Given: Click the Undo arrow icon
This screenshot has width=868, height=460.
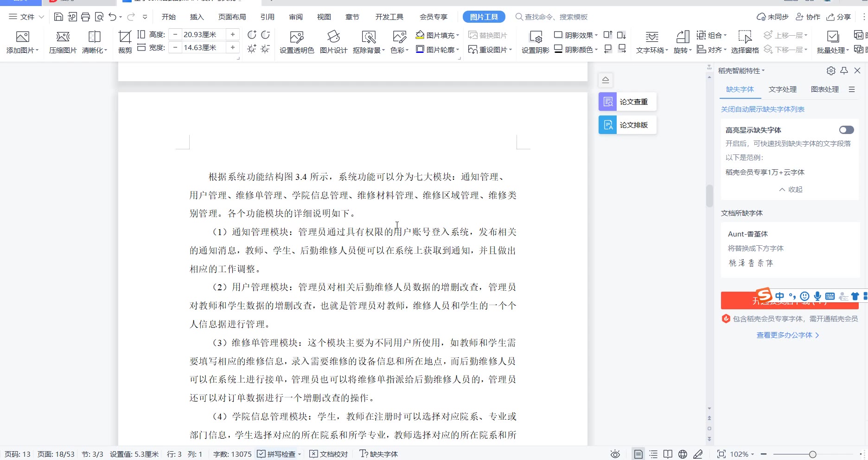Looking at the screenshot, I should coord(112,17).
